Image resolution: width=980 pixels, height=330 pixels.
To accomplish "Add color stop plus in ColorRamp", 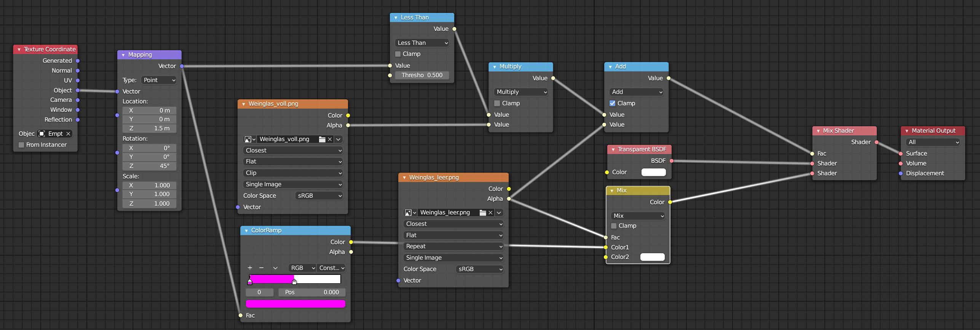I will point(250,268).
